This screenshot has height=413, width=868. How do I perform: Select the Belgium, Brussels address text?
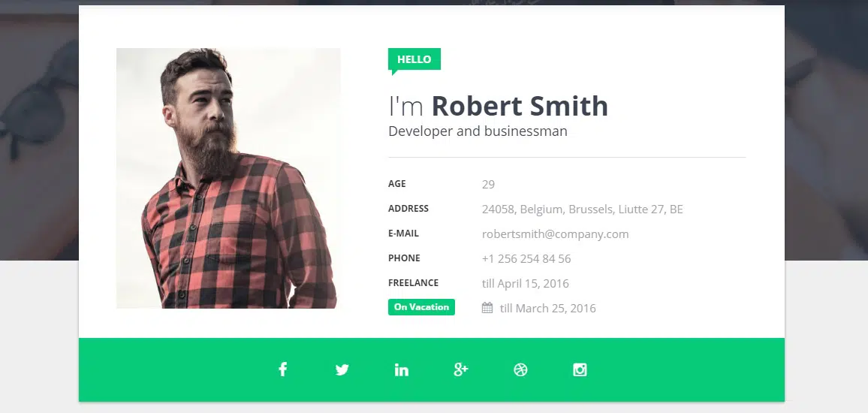[x=582, y=210]
